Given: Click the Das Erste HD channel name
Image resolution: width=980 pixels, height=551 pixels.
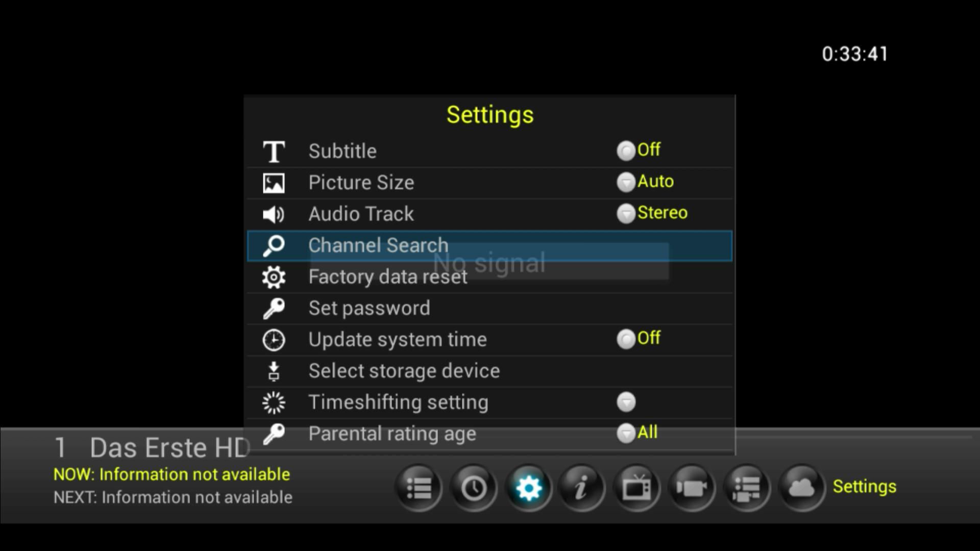Looking at the screenshot, I should 170,447.
